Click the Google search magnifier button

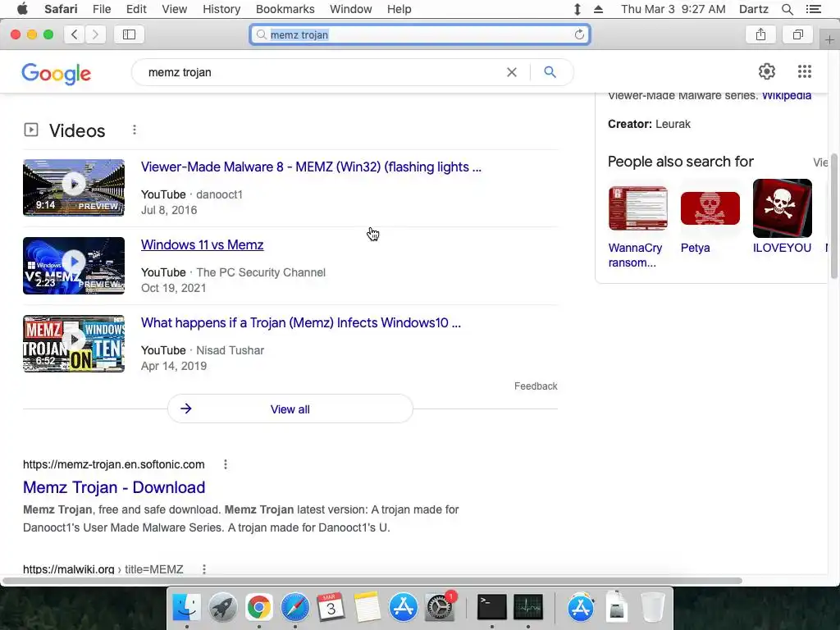pyautogui.click(x=550, y=72)
